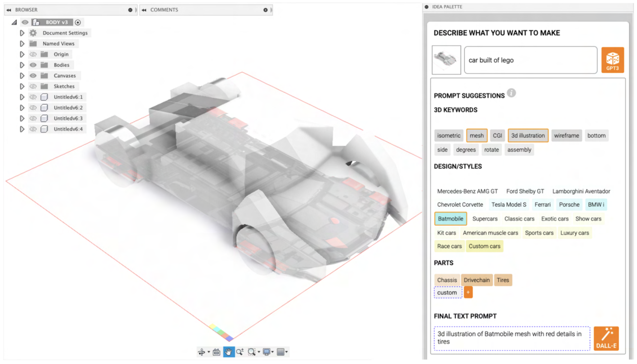The height and width of the screenshot is (364, 637).
Task: Expand the Untitledv6:1 node
Action: (x=22, y=97)
